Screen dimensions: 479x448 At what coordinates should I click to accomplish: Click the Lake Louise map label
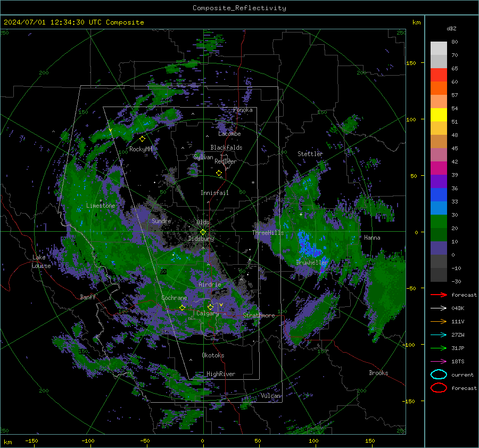pyautogui.click(x=42, y=262)
